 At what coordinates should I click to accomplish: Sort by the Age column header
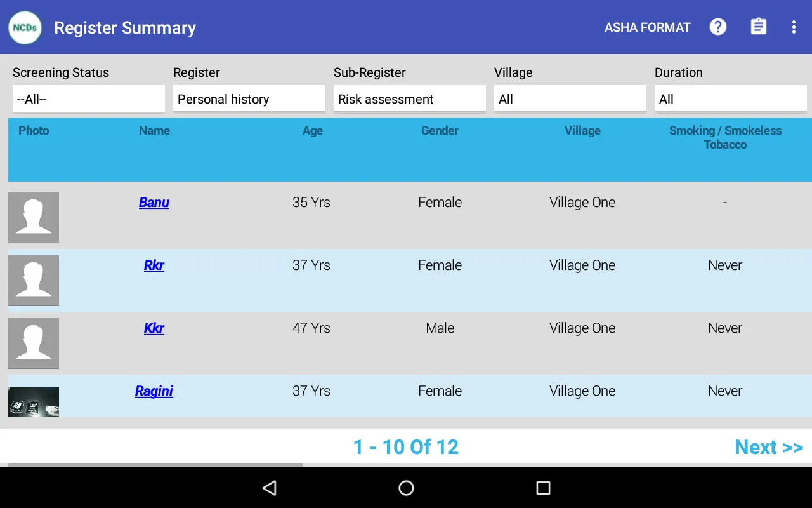tap(312, 131)
